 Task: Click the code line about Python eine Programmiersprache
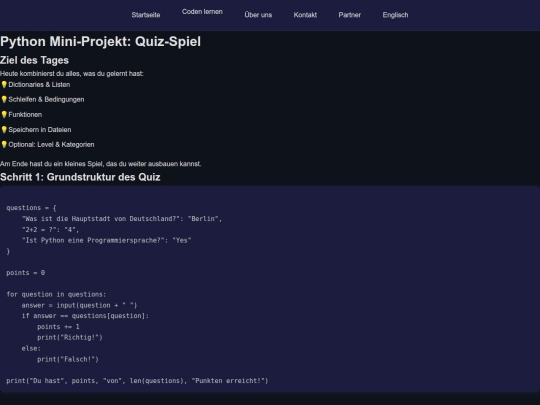point(106,240)
